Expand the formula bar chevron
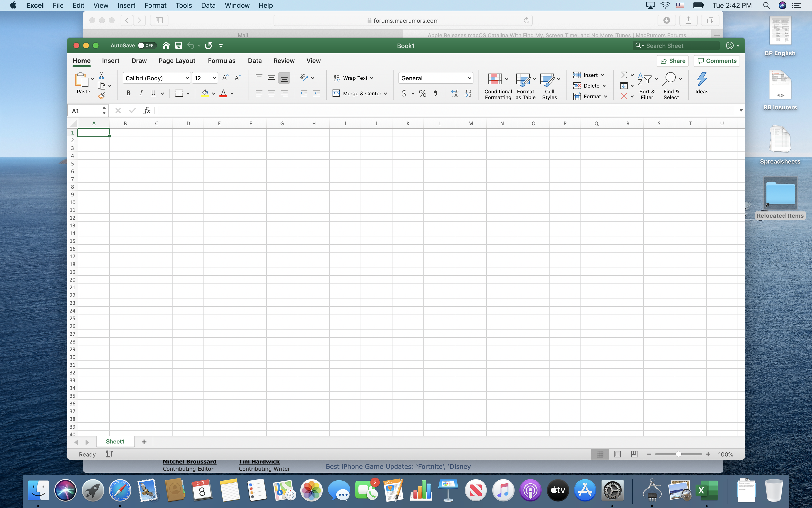 (741, 111)
